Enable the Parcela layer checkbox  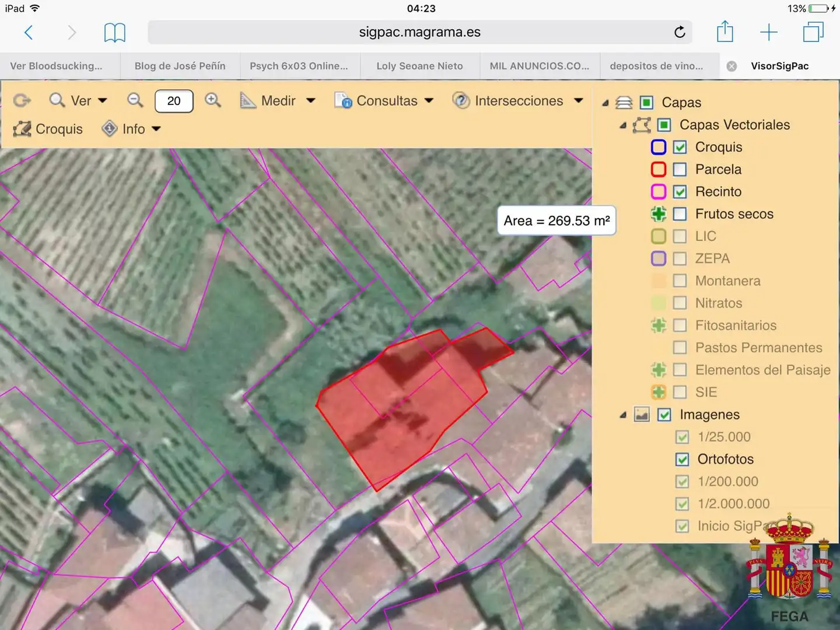click(x=680, y=169)
